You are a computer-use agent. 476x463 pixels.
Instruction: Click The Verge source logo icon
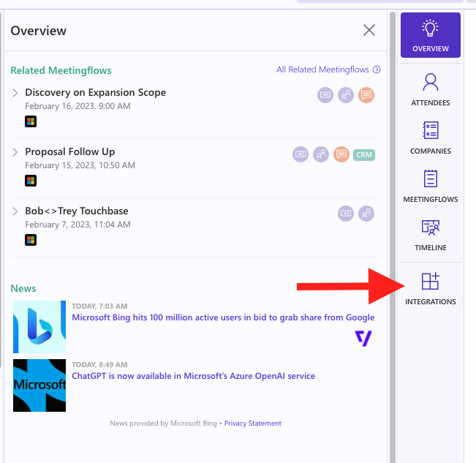363,339
